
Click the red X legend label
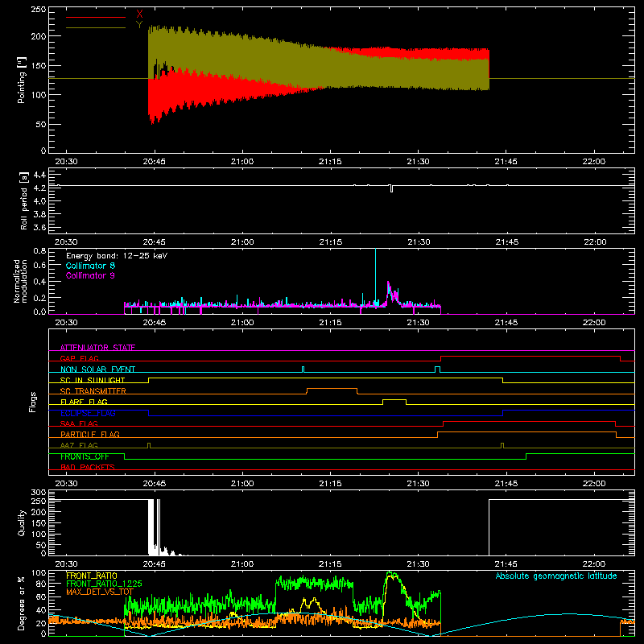point(139,14)
